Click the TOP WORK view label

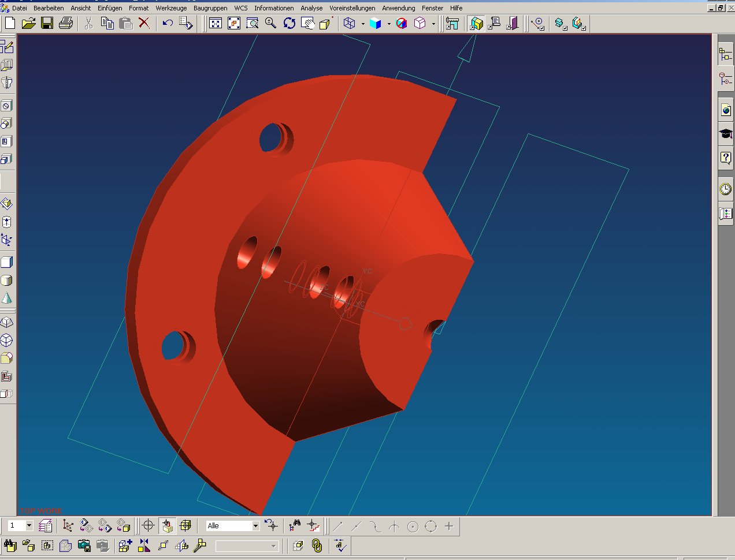pyautogui.click(x=40, y=511)
